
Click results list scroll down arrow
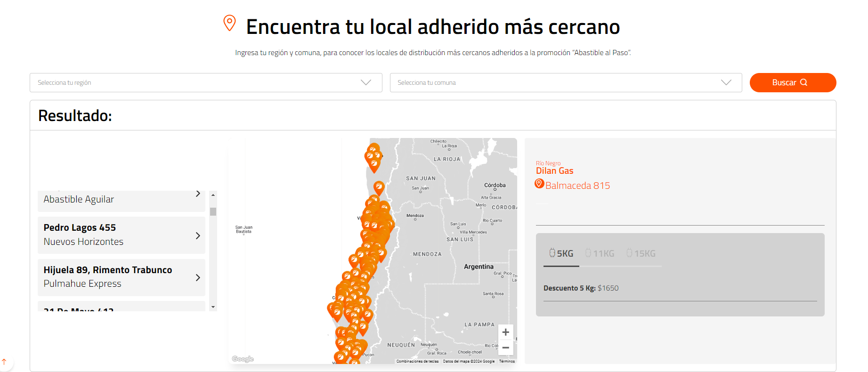tap(213, 307)
